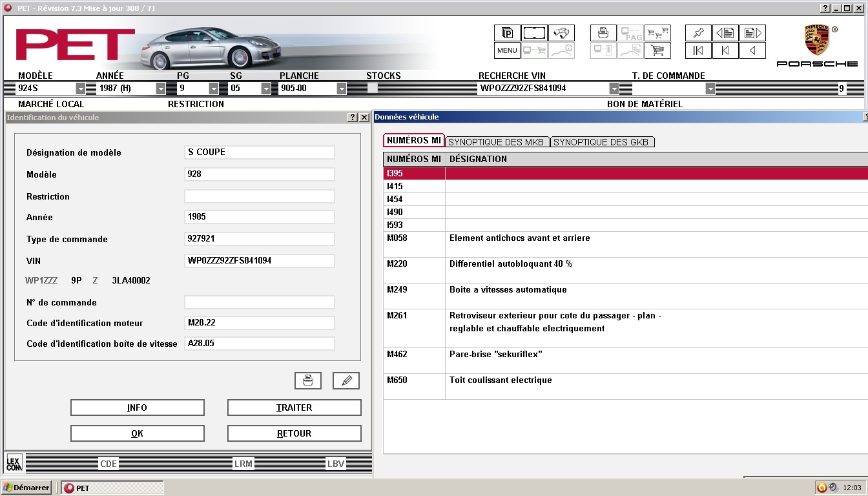Select the highlighted I395 row
This screenshot has width=868, height=496.
tap(625, 173)
